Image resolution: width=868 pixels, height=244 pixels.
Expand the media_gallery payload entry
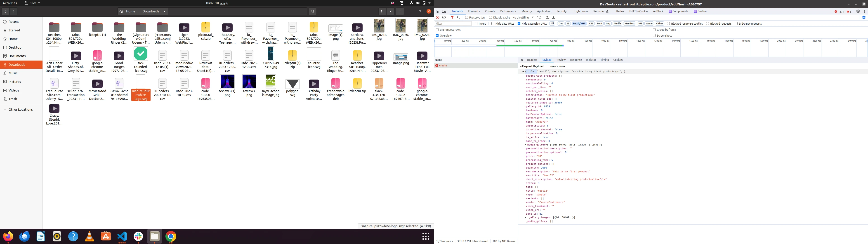[x=525, y=145]
